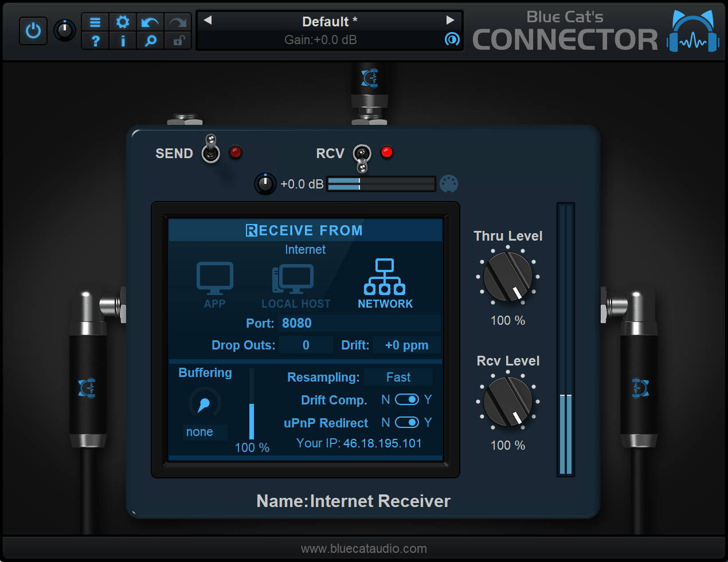The height and width of the screenshot is (562, 728).
Task: Power off the plugin with the bypass button
Action: coord(33,30)
